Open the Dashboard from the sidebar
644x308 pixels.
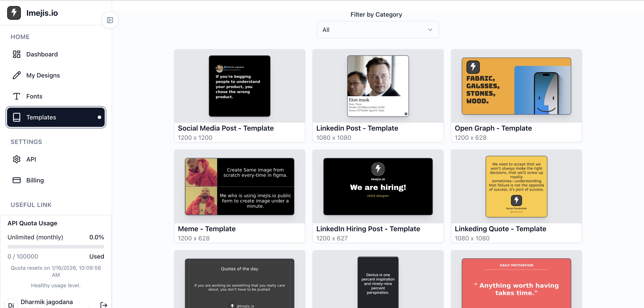point(42,54)
